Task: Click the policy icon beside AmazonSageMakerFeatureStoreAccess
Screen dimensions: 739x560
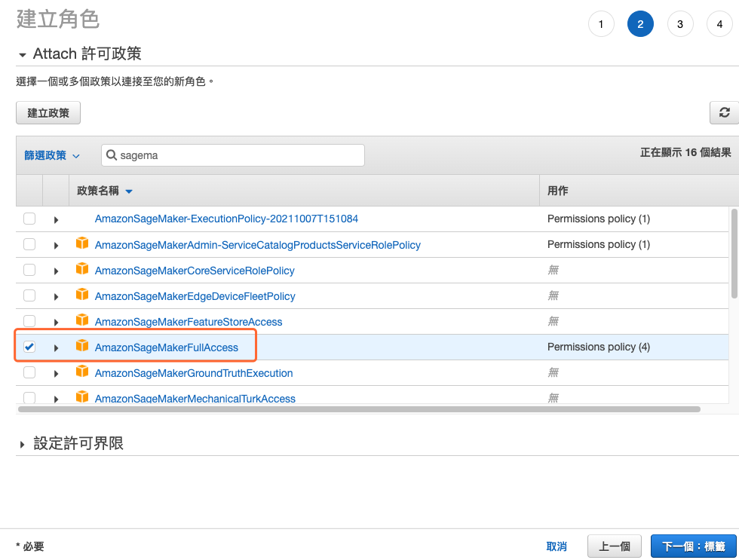Action: coord(82,320)
